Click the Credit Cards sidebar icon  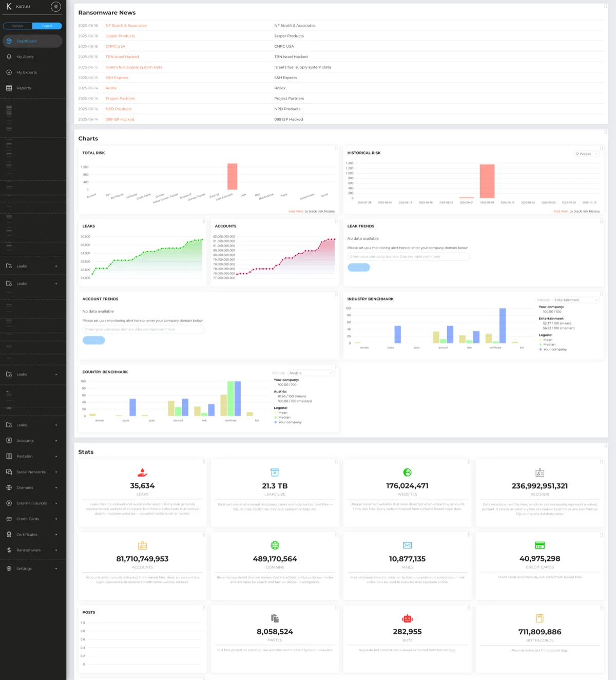click(9, 519)
